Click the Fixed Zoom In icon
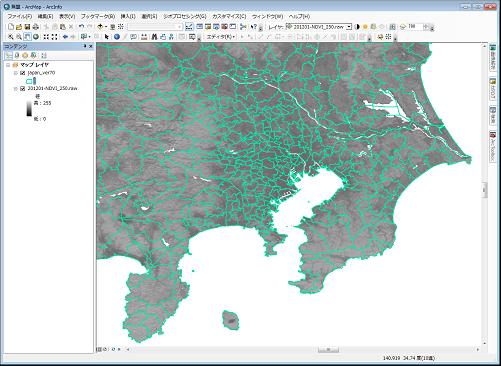 pos(46,37)
